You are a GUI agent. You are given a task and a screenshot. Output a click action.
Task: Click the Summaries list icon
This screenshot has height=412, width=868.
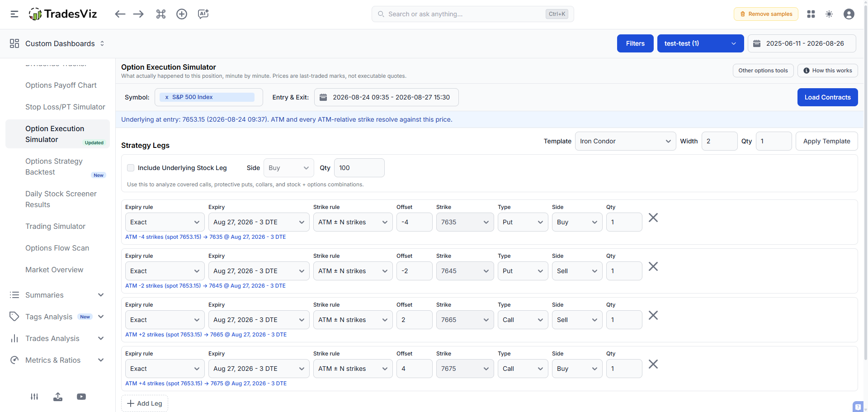(14, 295)
